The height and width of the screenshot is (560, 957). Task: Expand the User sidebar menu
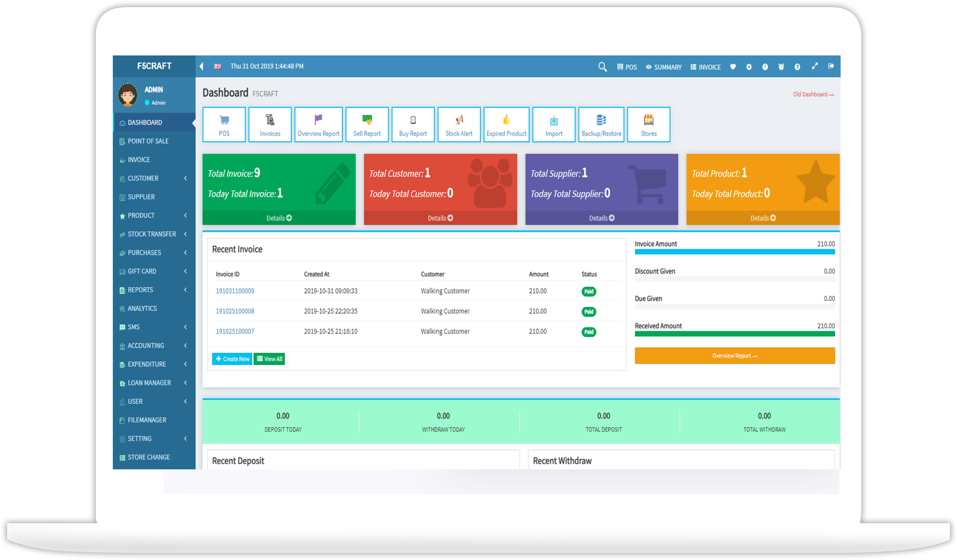[x=154, y=402]
